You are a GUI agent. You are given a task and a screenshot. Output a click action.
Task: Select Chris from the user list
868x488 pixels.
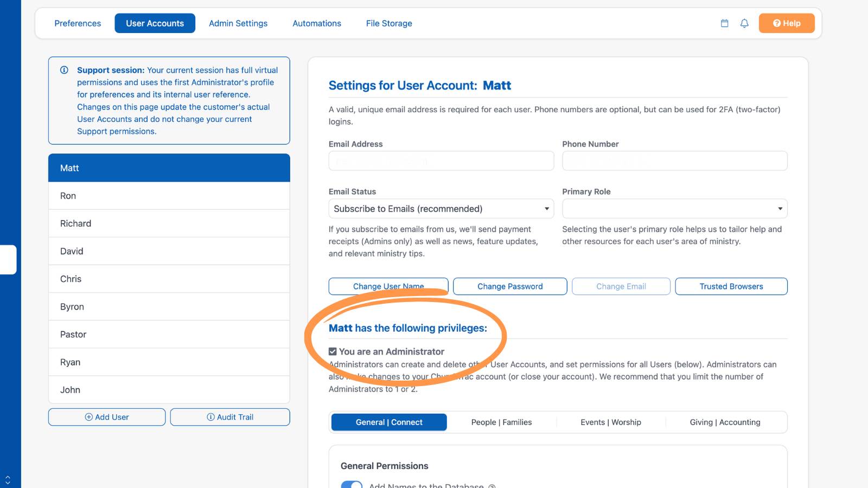pos(169,279)
